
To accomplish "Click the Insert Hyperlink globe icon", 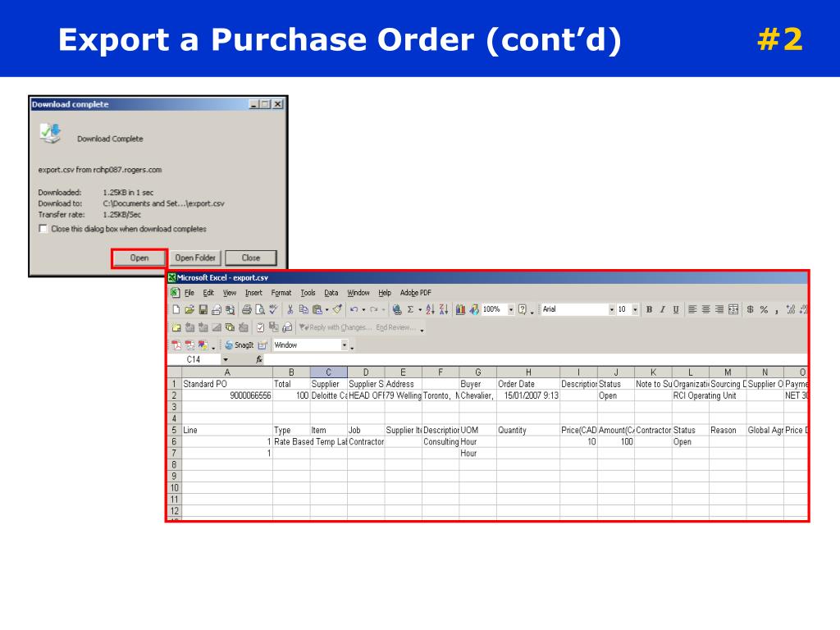I will pos(397,309).
